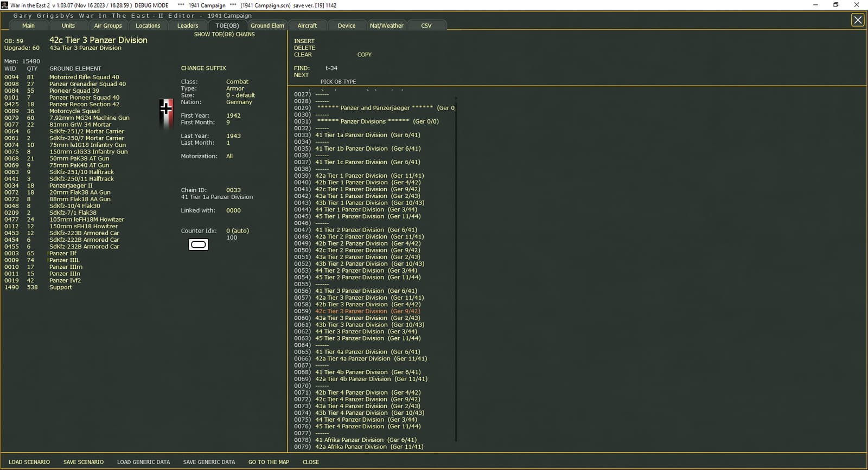
Task: Click LOAD SCENARIO in the bottom bar
Action: click(29, 462)
